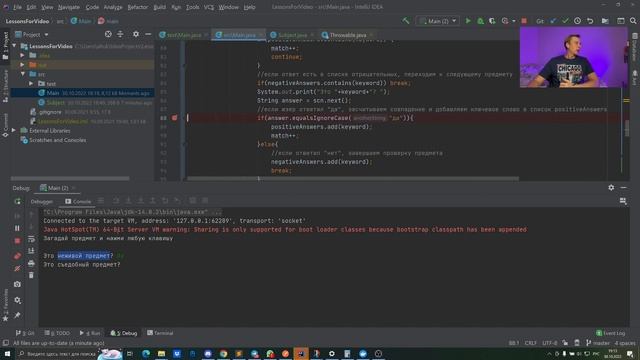Open the VCS menu
640x360 pixels.
209,7
